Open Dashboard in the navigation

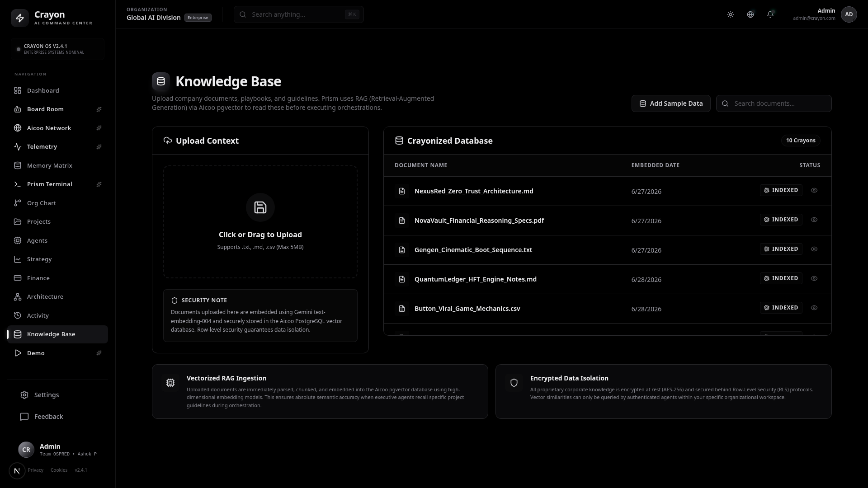pyautogui.click(x=57, y=90)
